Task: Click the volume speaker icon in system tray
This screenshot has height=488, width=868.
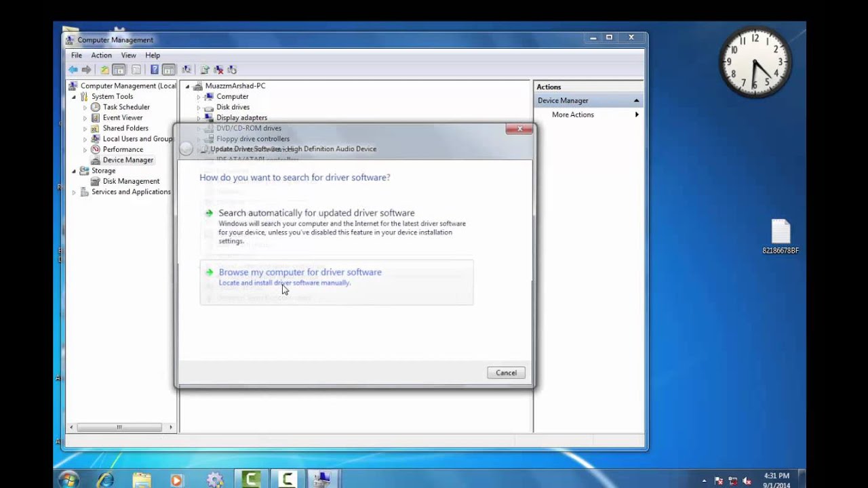Action: point(747,481)
